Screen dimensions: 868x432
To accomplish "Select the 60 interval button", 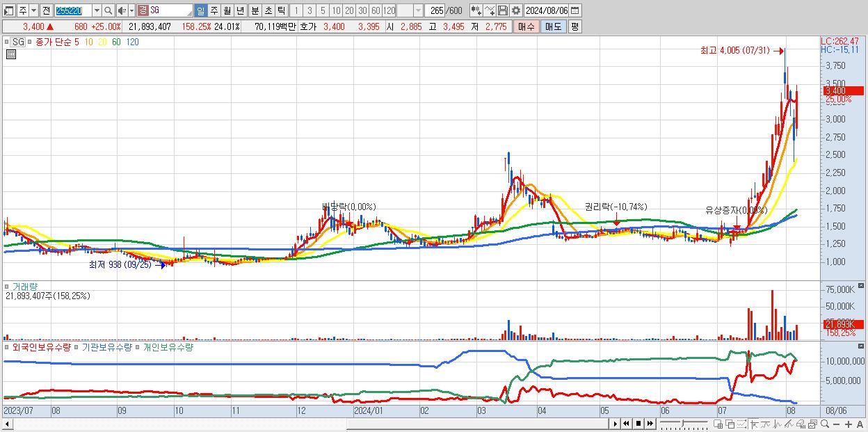I will tap(376, 10).
